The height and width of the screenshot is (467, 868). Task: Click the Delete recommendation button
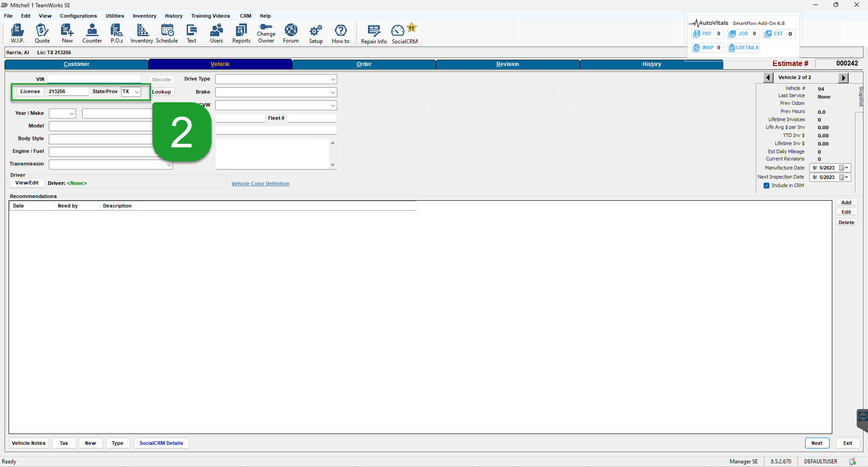(x=846, y=222)
